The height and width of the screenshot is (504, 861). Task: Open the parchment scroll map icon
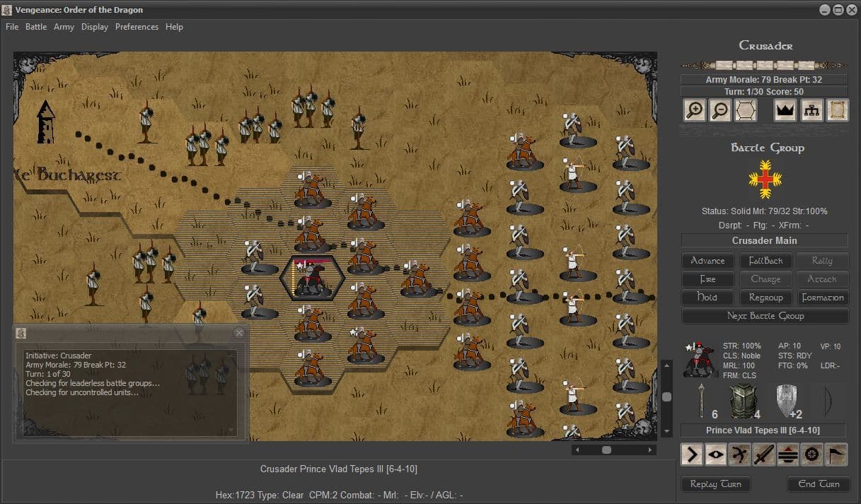click(x=838, y=111)
